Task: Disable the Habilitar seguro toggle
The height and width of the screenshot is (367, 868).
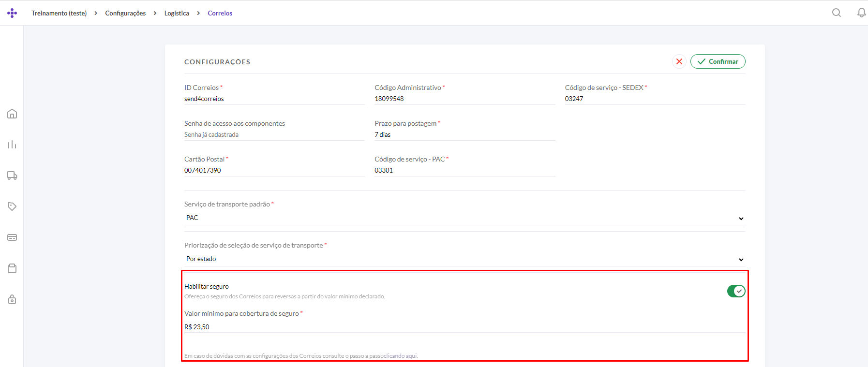Action: pos(736,291)
